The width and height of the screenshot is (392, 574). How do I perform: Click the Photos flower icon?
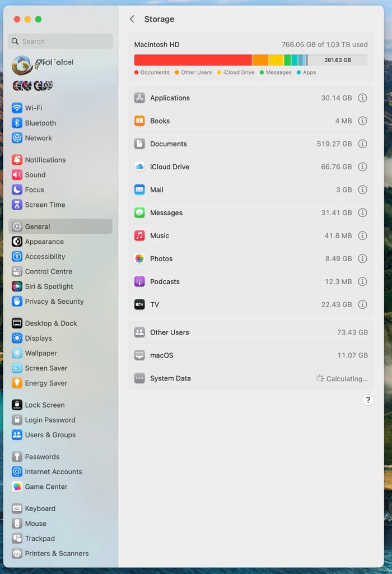(139, 259)
